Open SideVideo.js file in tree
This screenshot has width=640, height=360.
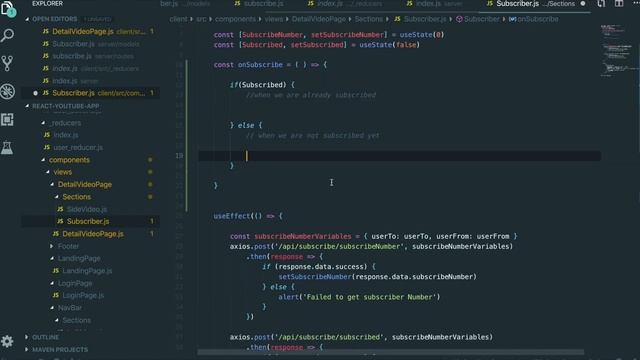[x=87, y=209]
